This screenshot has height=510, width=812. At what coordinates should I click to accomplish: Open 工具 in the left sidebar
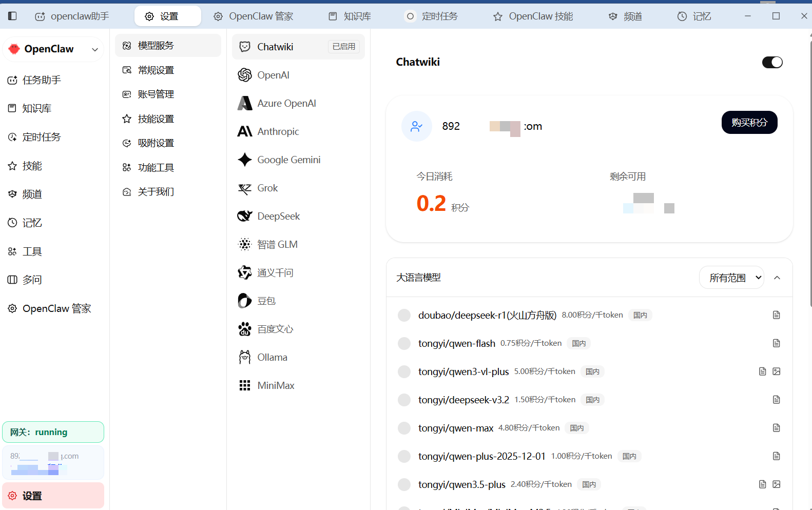(x=53, y=251)
